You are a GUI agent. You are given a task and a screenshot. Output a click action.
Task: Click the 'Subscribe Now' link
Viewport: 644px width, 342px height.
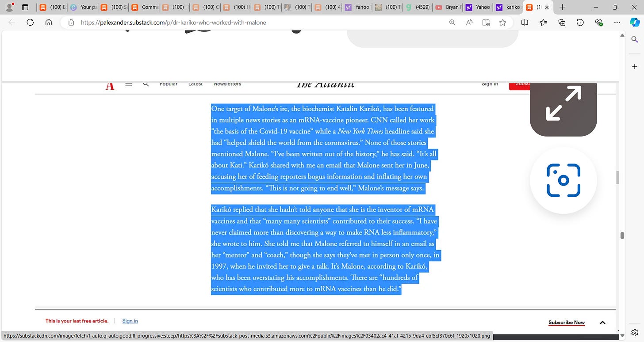(567, 323)
